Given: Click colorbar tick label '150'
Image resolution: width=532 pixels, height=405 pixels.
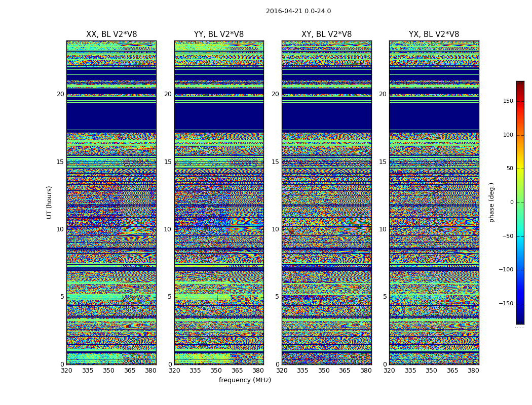Looking at the screenshot, I should point(508,101).
